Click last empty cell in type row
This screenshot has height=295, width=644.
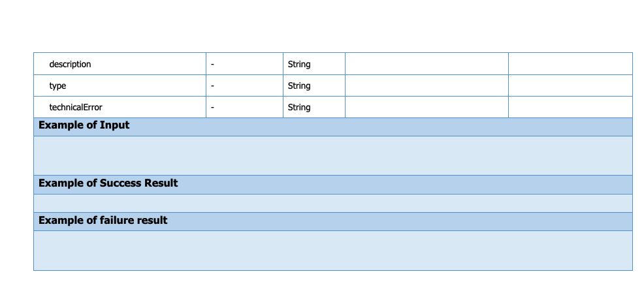(x=570, y=85)
